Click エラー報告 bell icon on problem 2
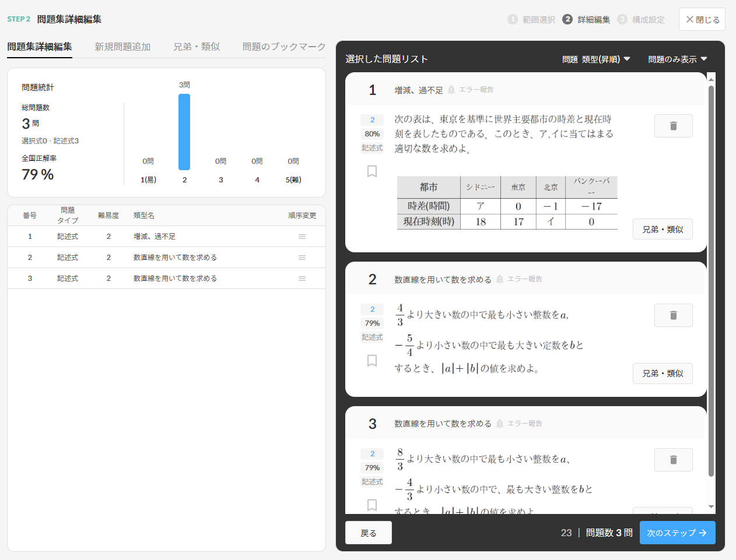The height and width of the screenshot is (560, 736). tap(500, 279)
